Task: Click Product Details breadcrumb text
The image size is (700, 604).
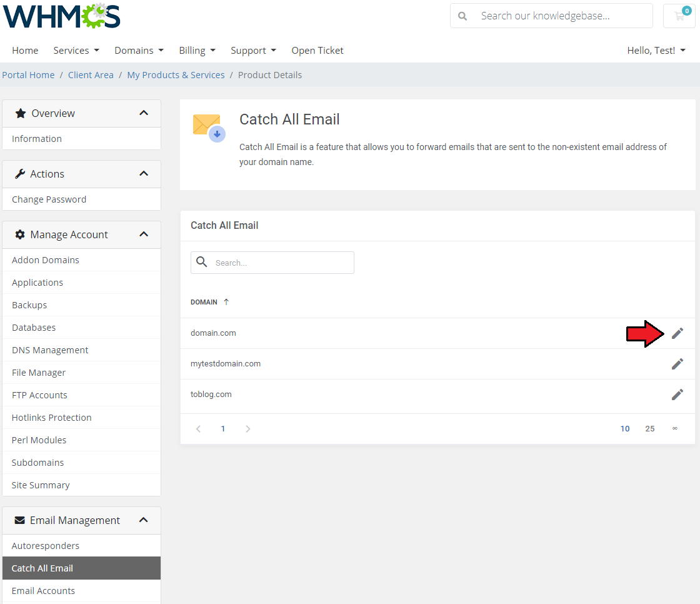Action: [x=270, y=75]
